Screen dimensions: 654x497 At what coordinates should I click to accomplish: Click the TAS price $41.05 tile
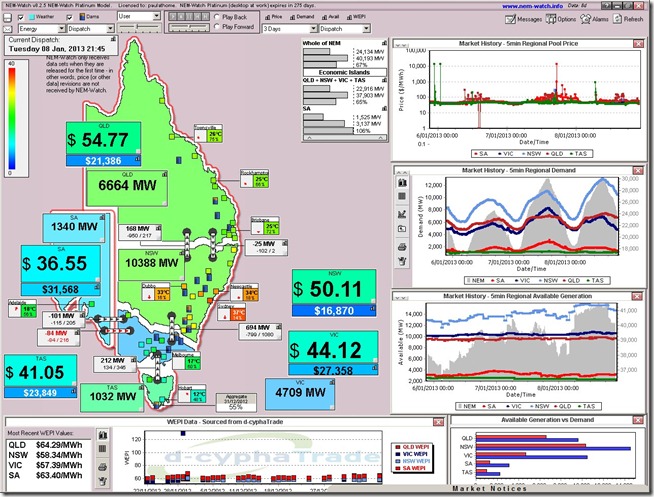coord(40,371)
